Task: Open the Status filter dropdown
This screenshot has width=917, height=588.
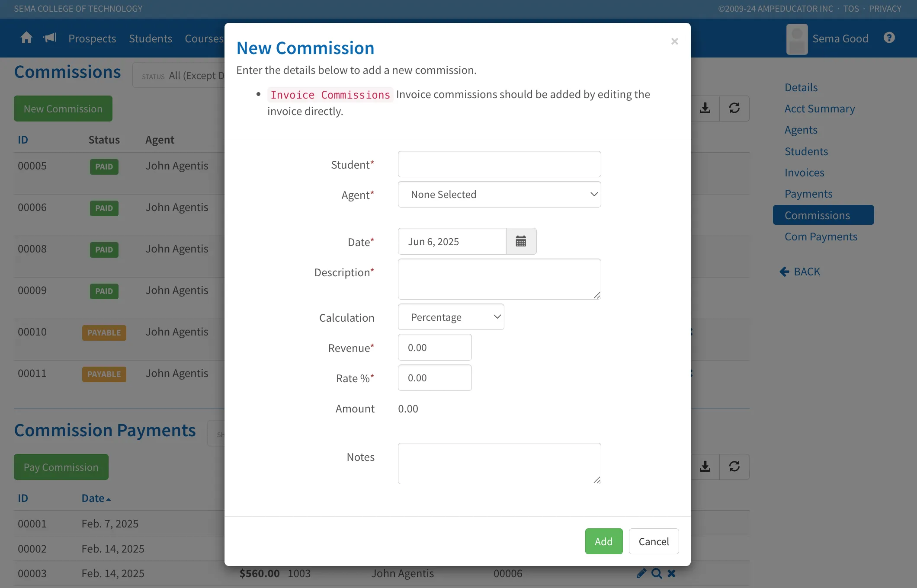Action: pos(179,76)
